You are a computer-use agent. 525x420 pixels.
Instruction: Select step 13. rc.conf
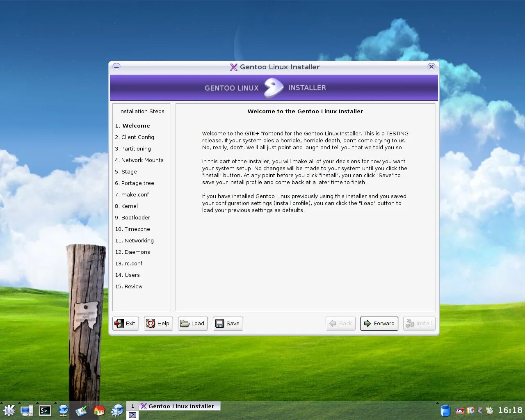pos(129,264)
